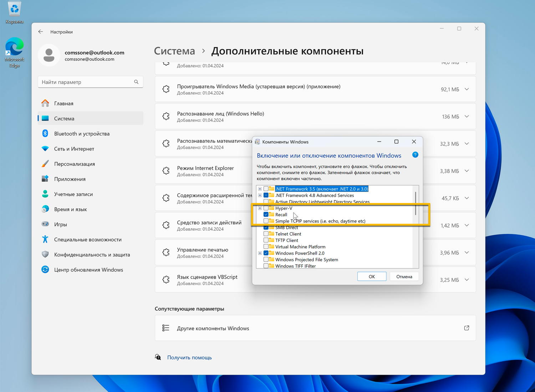
Task: Click the comssone@outlook.com account name
Action: (x=95, y=52)
